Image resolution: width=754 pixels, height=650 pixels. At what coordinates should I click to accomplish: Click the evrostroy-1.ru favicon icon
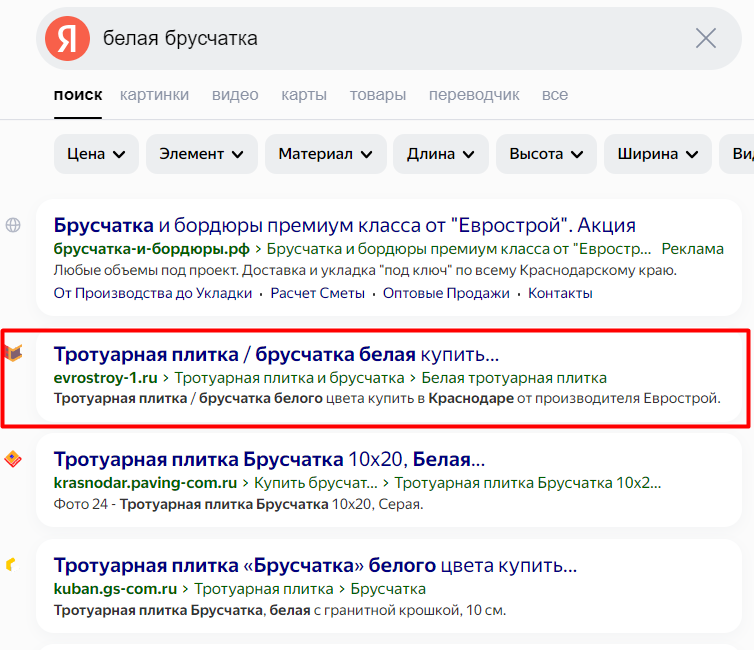point(13,353)
